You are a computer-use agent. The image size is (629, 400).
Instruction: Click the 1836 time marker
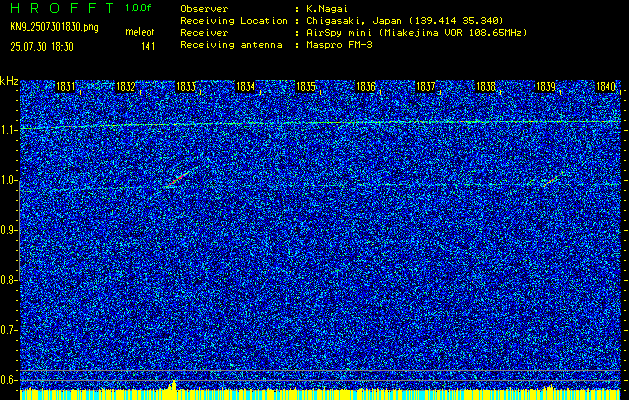tap(366, 87)
